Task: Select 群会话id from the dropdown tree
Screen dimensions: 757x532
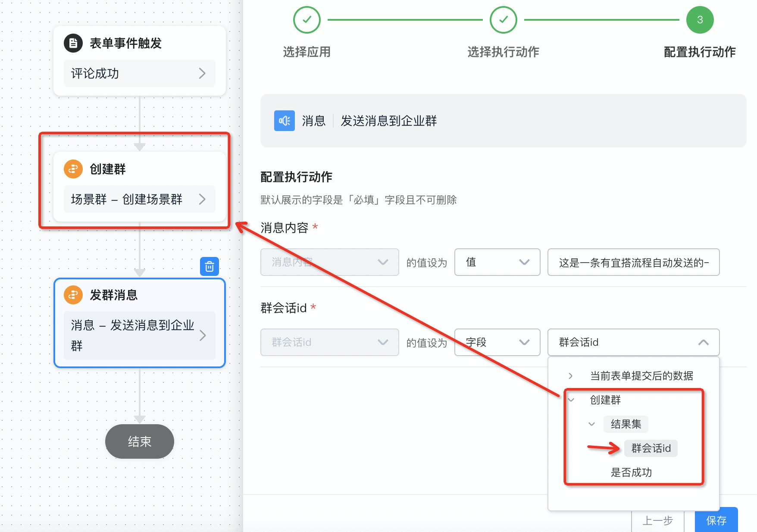Action: (651, 448)
